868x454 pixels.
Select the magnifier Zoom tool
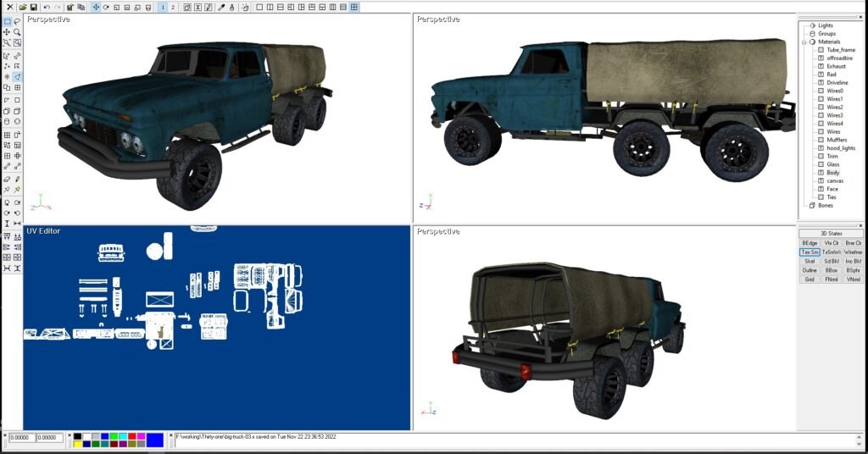[17, 32]
